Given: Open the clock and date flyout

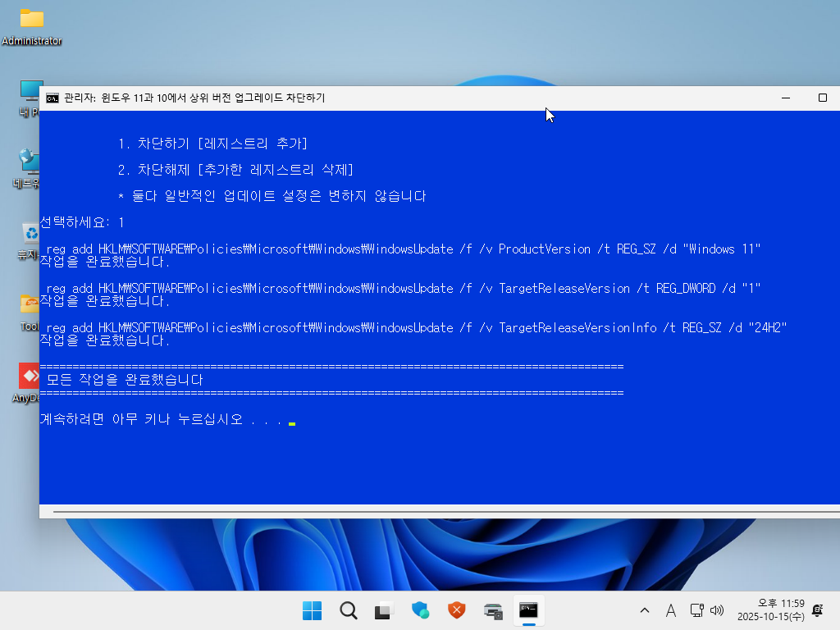Looking at the screenshot, I should tap(771, 610).
